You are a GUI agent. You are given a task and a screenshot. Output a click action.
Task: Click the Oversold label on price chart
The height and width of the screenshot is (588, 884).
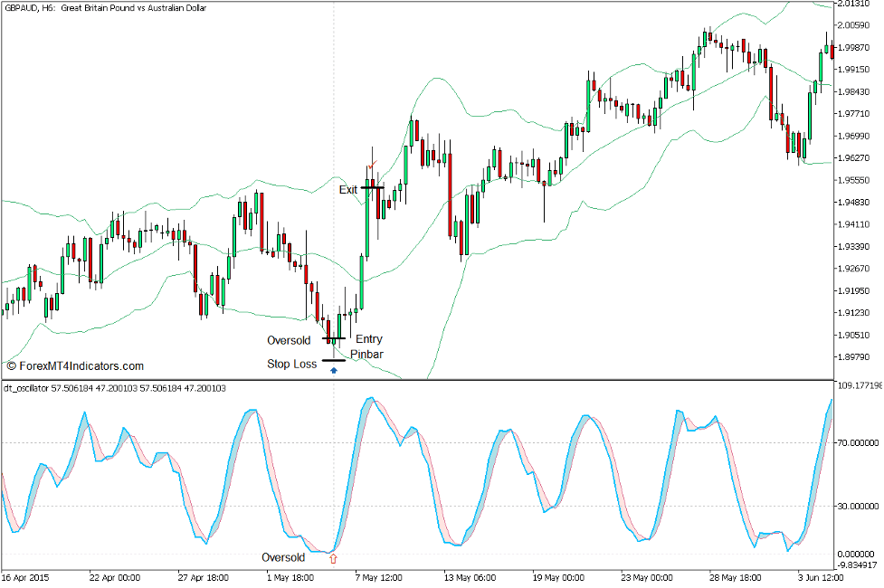pos(289,340)
